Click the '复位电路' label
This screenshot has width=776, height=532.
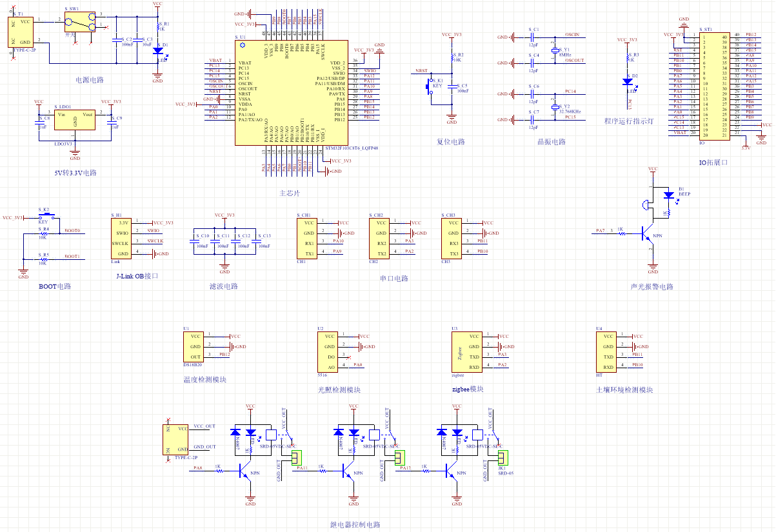click(x=450, y=142)
